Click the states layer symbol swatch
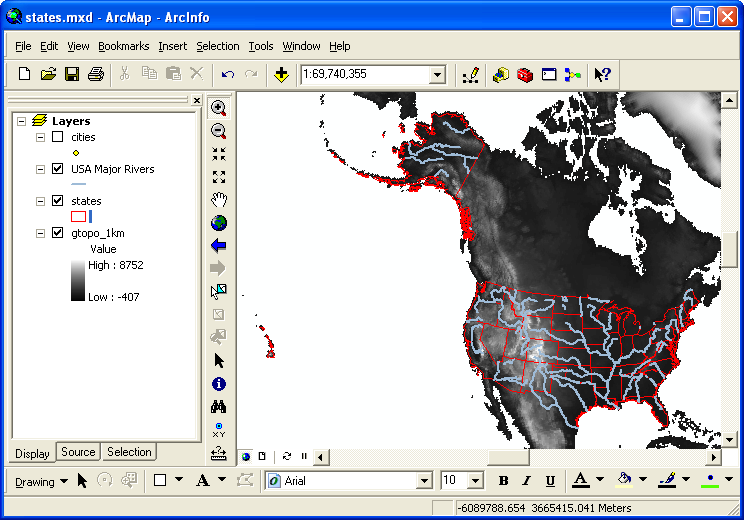Screen dimensions: 744x520 click(x=78, y=216)
